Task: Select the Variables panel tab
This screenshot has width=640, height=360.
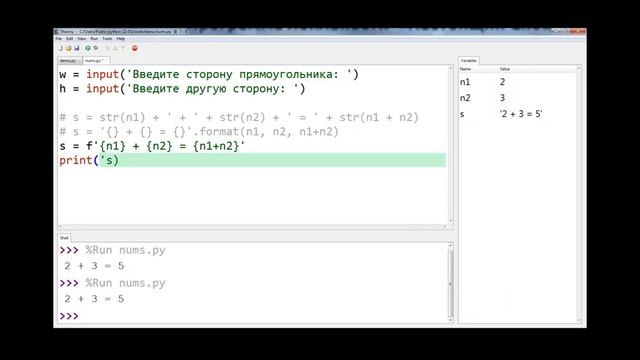Action: (x=469, y=60)
